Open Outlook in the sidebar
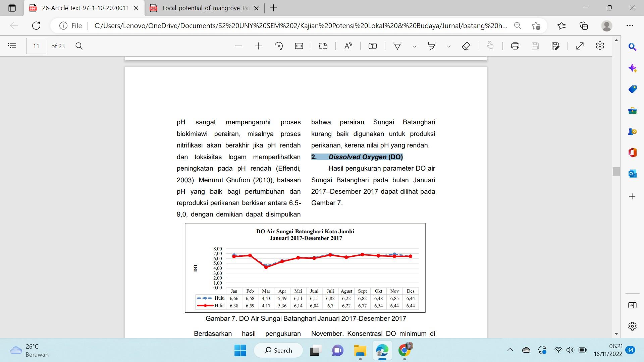The image size is (644, 362). (632, 174)
